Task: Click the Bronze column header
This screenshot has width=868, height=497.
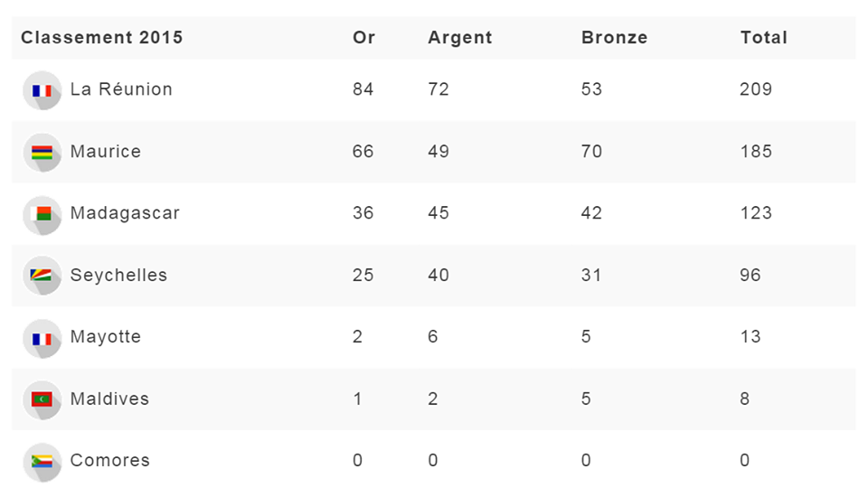Action: [x=614, y=38]
